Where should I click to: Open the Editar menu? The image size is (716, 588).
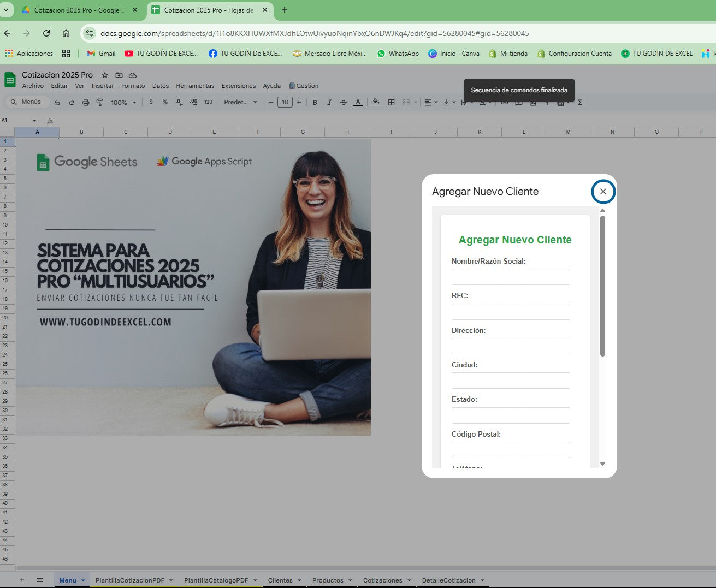pos(59,86)
